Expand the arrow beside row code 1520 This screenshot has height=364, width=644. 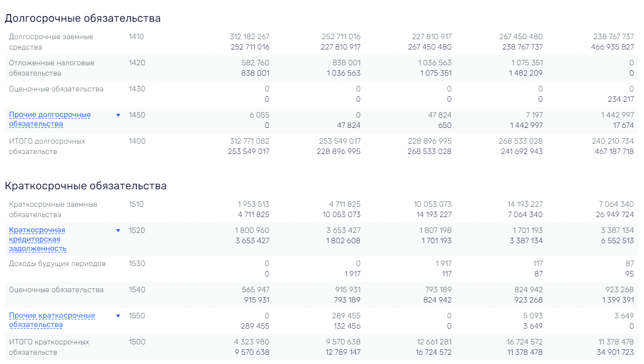[118, 231]
